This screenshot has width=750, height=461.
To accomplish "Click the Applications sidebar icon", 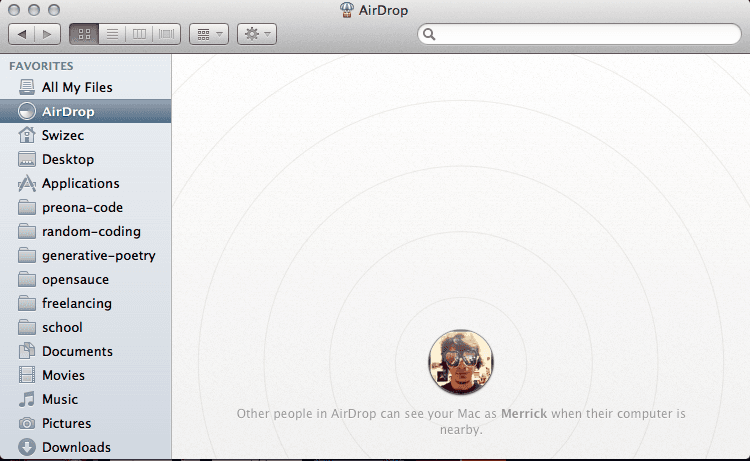I will 27,183.
